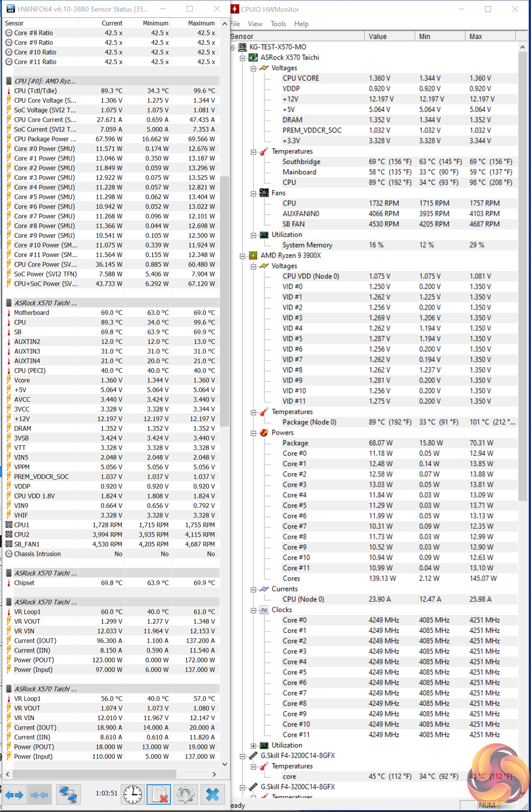Expand the collapsed Utilization group under AMD Ryzen

pyautogui.click(x=254, y=745)
